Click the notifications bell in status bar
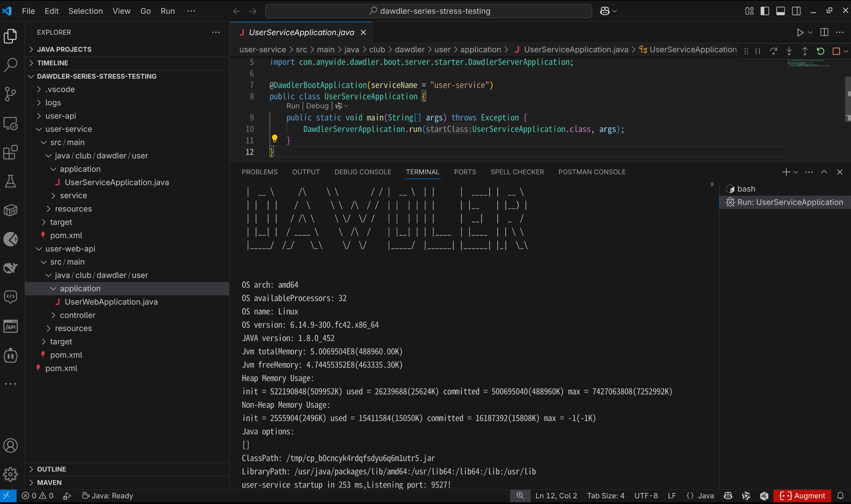Viewport: 851px width, 504px height. (x=840, y=496)
